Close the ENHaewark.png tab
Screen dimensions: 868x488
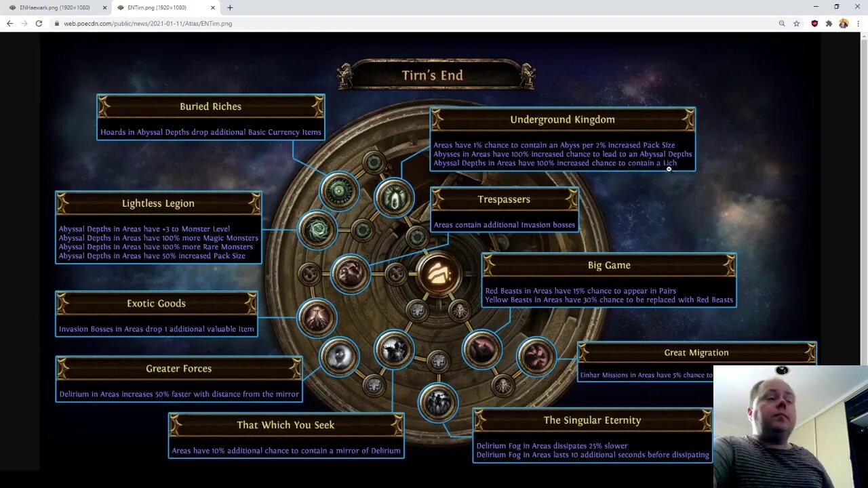[x=104, y=7]
